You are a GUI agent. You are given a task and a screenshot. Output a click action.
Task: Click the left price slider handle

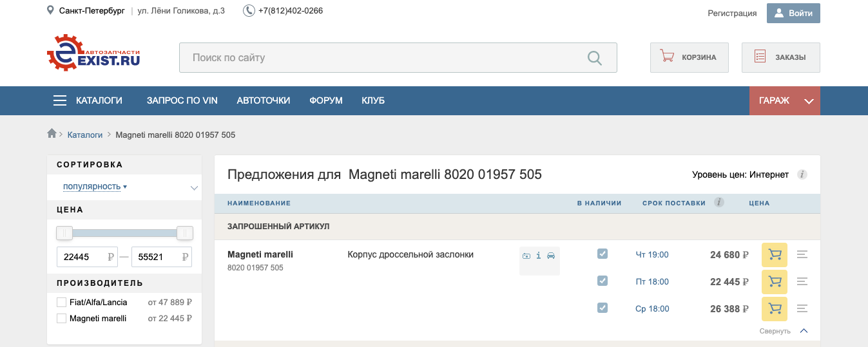tap(64, 232)
